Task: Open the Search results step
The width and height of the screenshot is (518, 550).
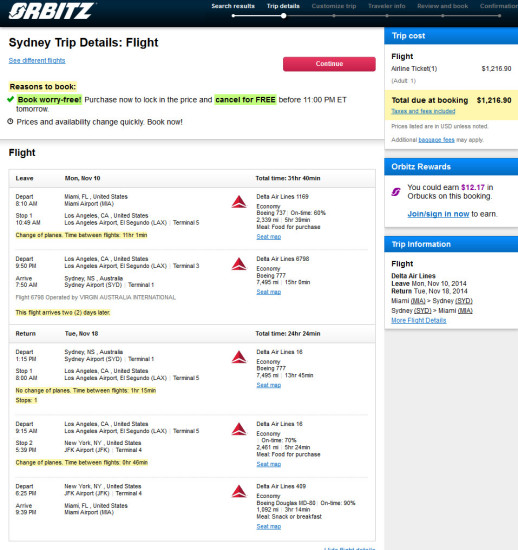Action: (233, 6)
